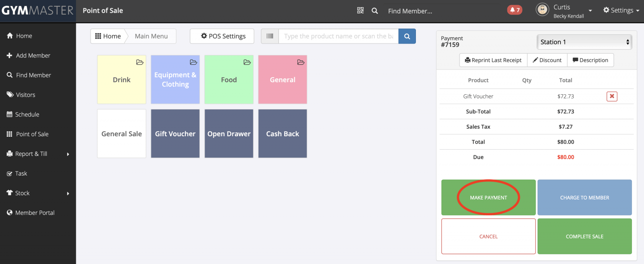Go to Schedule in sidebar
The height and width of the screenshot is (264, 644).
point(27,114)
